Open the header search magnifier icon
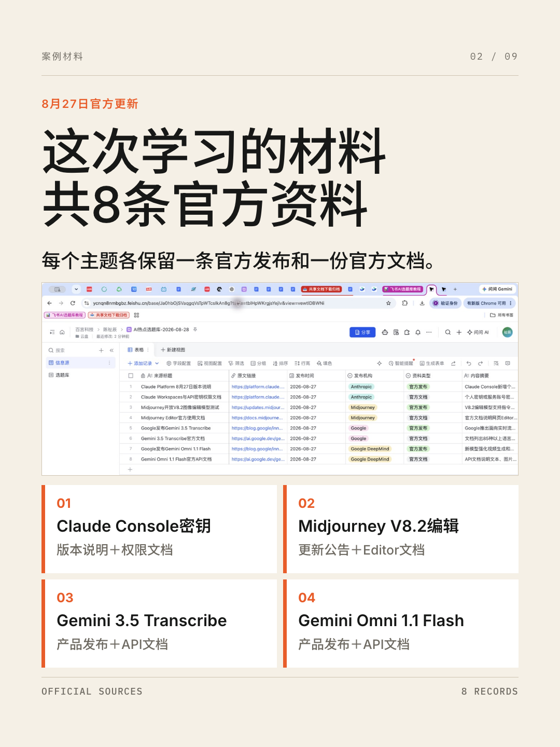Image resolution: width=560 pixels, height=747 pixels. [x=448, y=332]
